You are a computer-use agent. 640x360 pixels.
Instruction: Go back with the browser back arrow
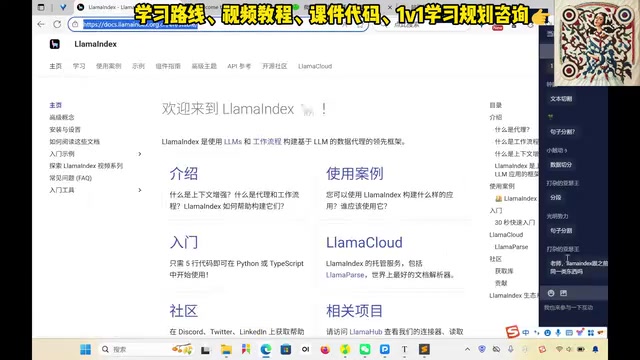pos(41,24)
